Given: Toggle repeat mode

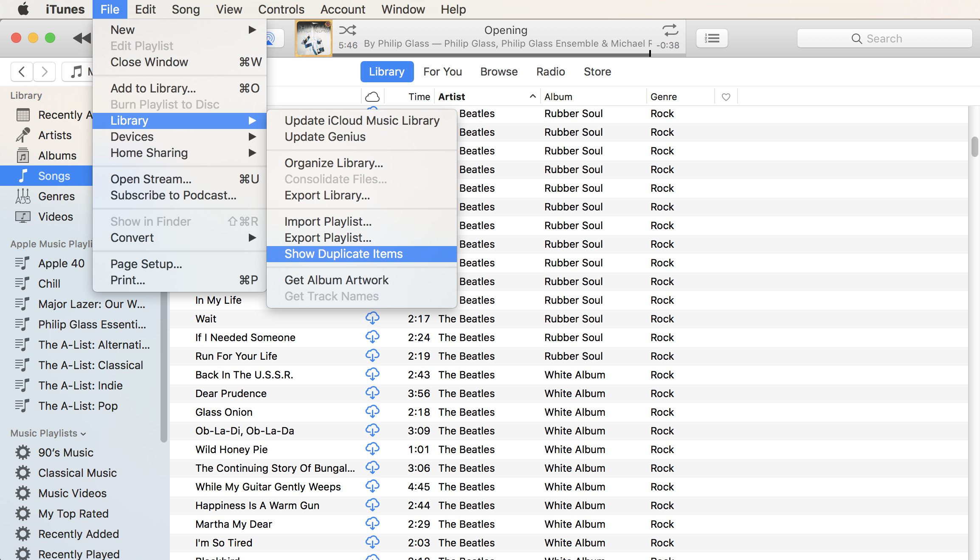Looking at the screenshot, I should (670, 31).
